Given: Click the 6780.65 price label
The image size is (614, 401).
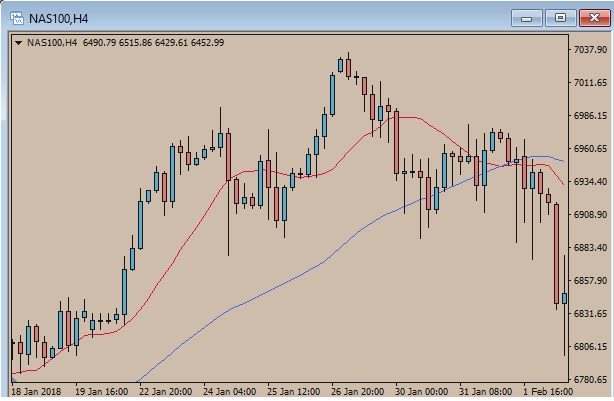Looking at the screenshot, I should point(590,379).
